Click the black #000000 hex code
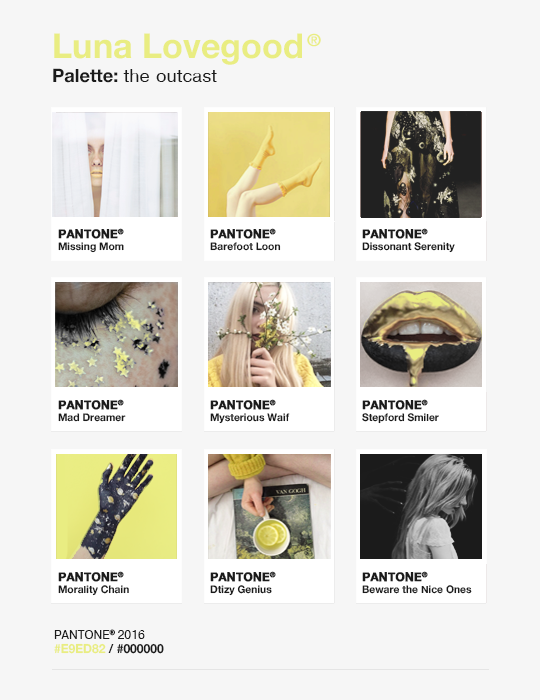This screenshot has height=700, width=540. (x=140, y=649)
